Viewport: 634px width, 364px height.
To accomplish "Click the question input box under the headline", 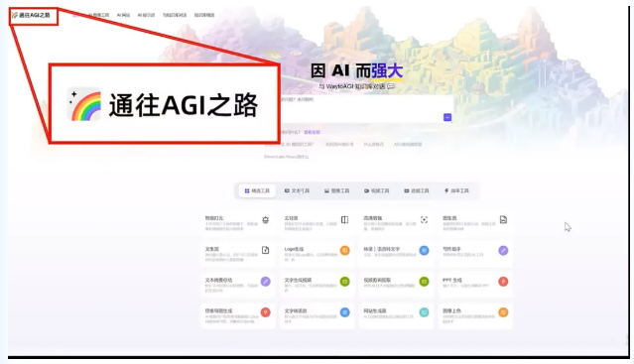I will 366,109.
